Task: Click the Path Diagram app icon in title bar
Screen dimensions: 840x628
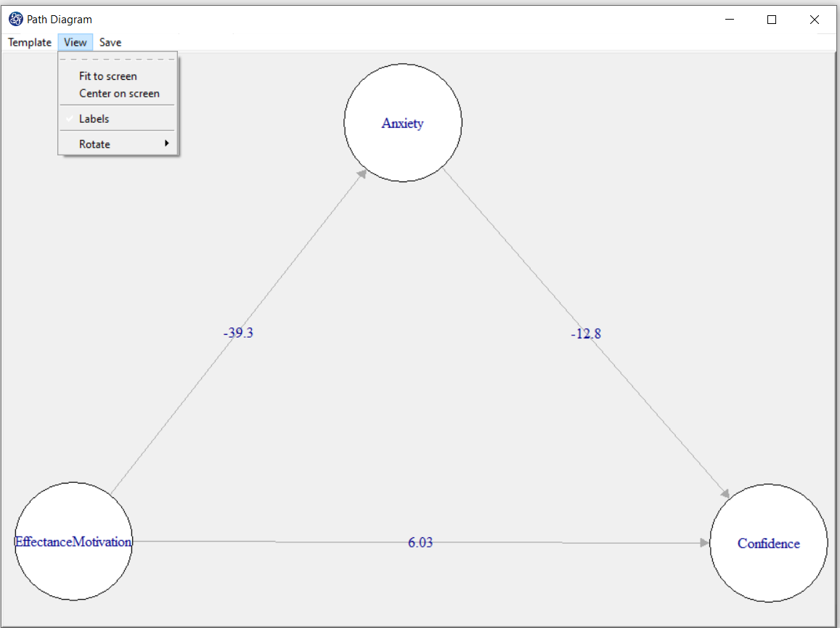Action: (15, 20)
